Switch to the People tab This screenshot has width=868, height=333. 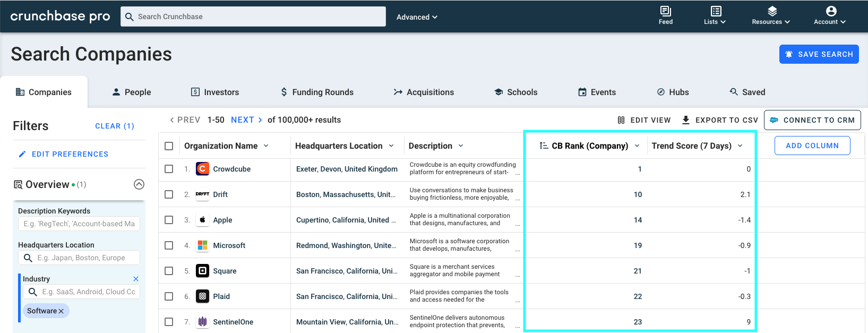[132, 92]
